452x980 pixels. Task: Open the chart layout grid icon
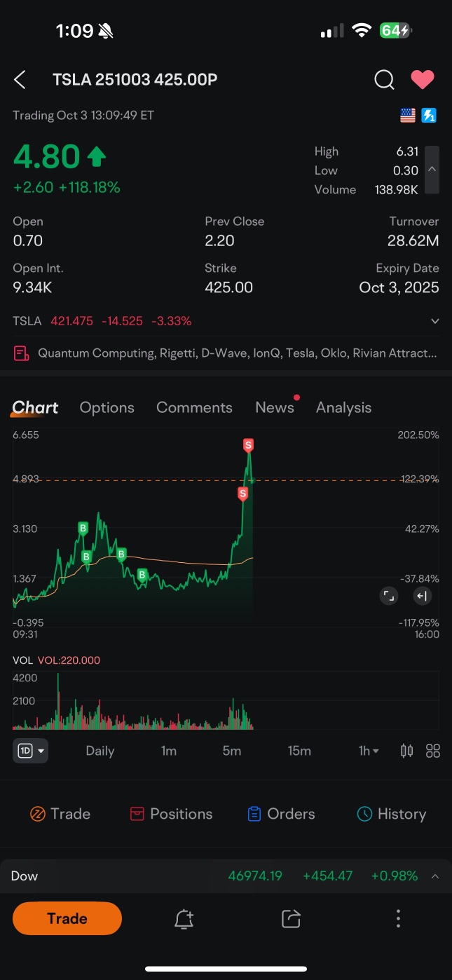(433, 751)
